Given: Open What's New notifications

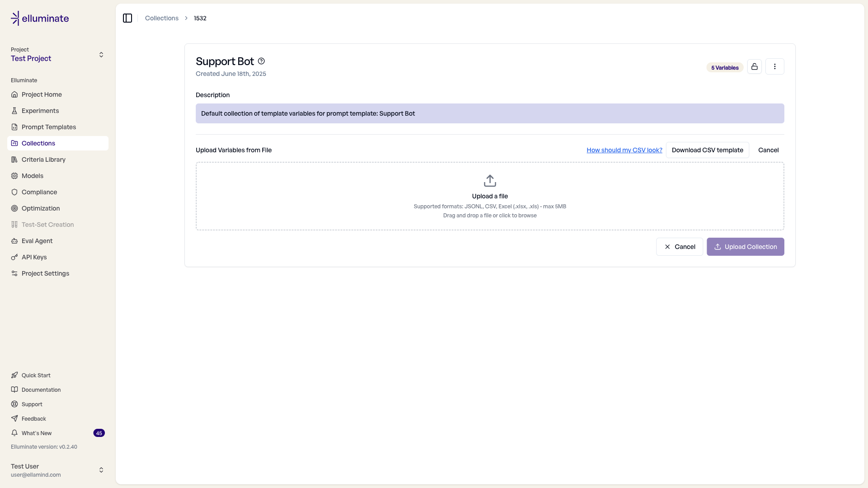Looking at the screenshot, I should point(37,433).
